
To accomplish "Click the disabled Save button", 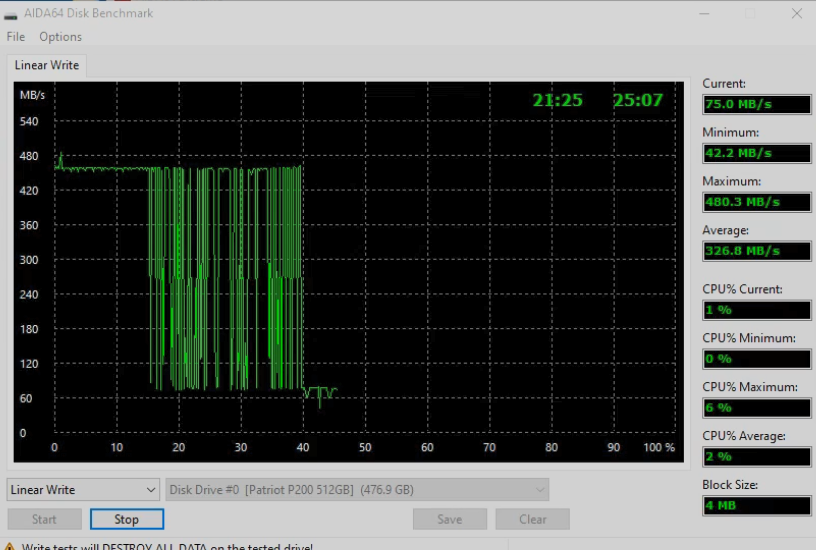I will pyautogui.click(x=450, y=519).
